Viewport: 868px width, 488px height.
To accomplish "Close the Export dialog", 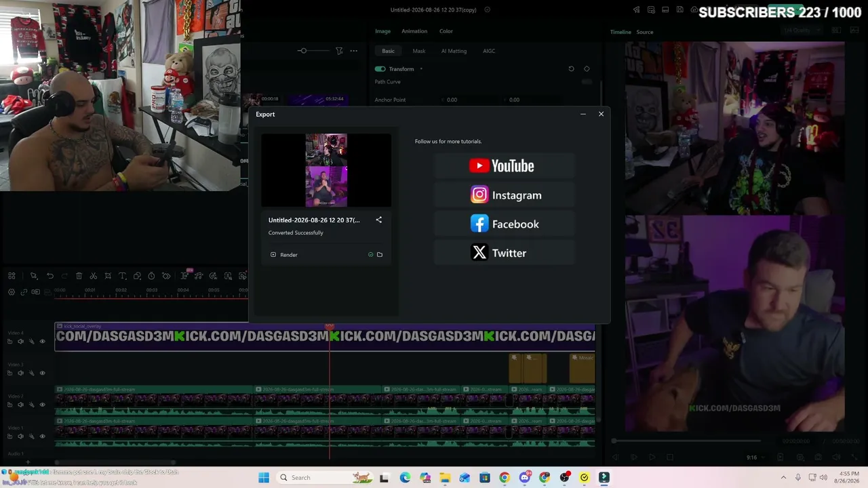I will click(x=601, y=114).
